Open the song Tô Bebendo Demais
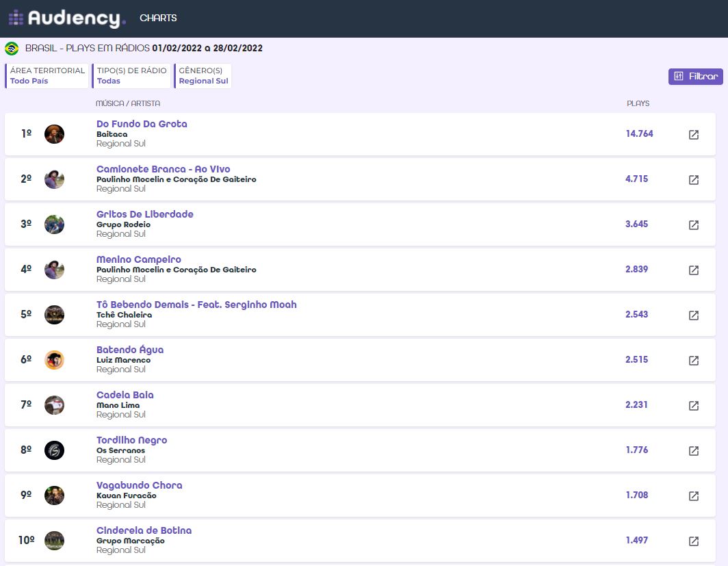728x566 pixels. (196, 305)
